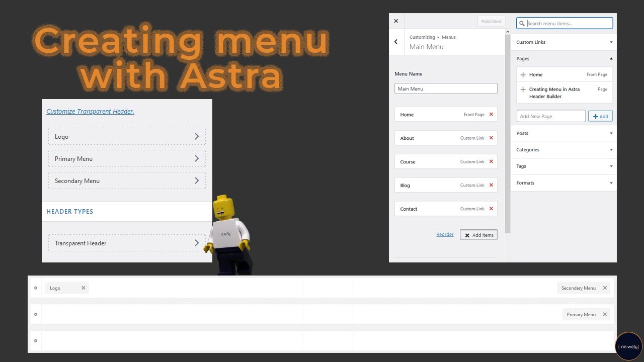Open settings gear for bottom header row
This screenshot has width=644, height=362.
(35, 341)
